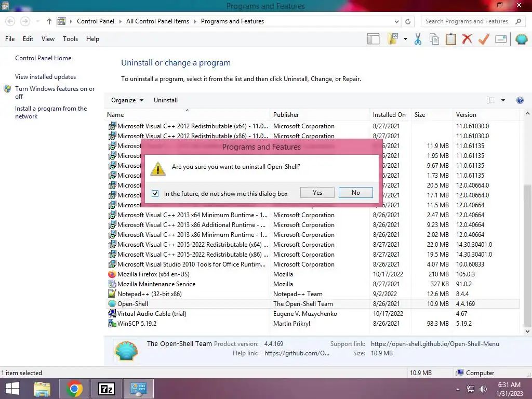532x399 pixels.
Task: Open the Organize dropdown
Action: pyautogui.click(x=127, y=100)
